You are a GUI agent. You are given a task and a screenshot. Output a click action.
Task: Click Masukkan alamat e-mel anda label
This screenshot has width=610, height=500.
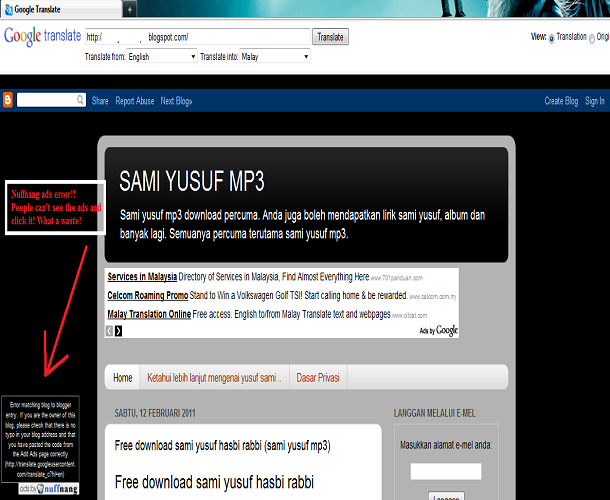[x=446, y=445]
